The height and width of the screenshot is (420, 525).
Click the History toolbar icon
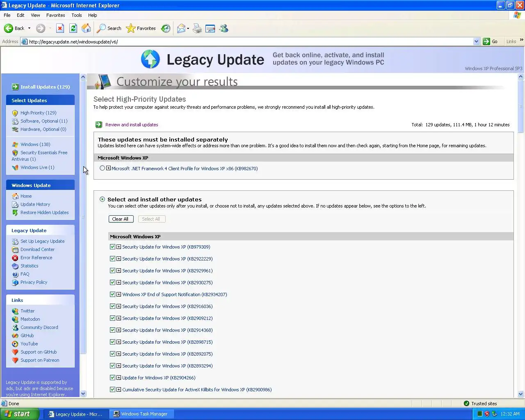click(166, 28)
